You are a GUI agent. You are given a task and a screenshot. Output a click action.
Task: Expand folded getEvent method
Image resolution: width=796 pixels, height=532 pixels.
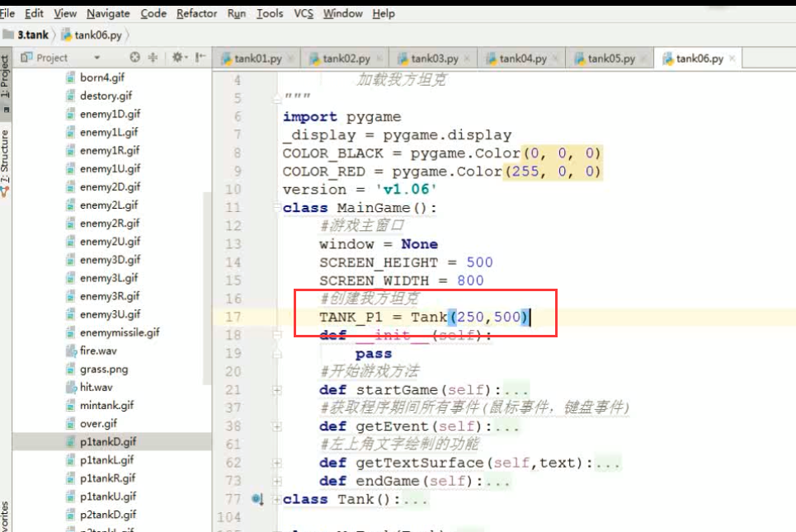click(276, 426)
